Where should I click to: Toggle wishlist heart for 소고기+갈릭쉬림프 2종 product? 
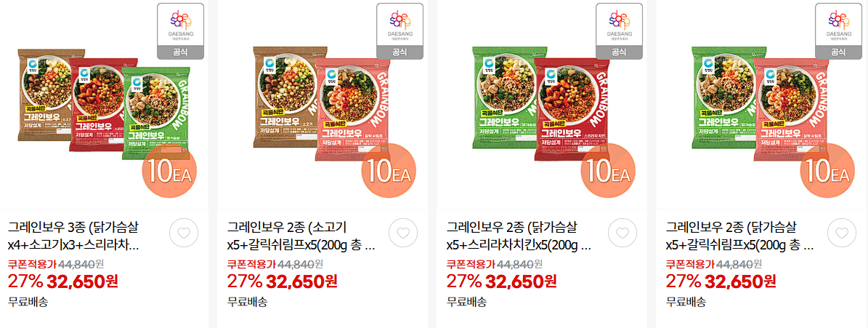(x=403, y=233)
